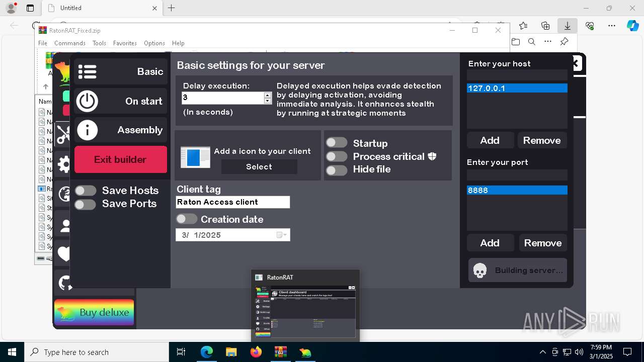The height and width of the screenshot is (362, 644).
Task: Enable the Startup switch
Action: click(x=337, y=143)
